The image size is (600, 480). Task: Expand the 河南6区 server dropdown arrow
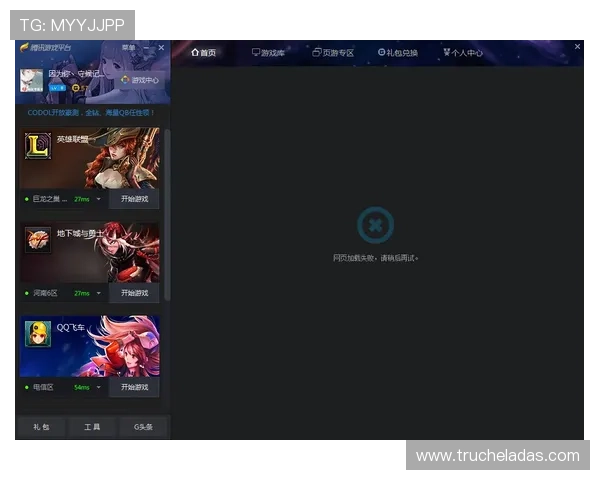click(99, 293)
